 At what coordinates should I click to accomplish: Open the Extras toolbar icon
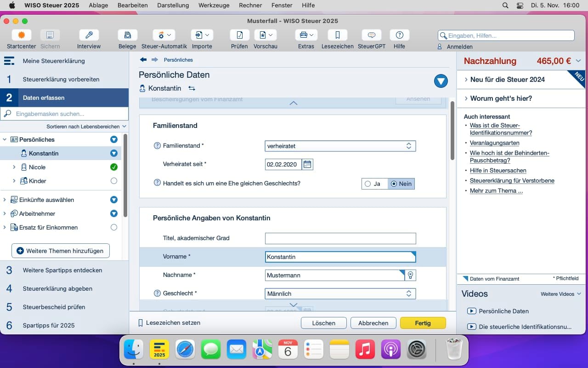(x=306, y=35)
